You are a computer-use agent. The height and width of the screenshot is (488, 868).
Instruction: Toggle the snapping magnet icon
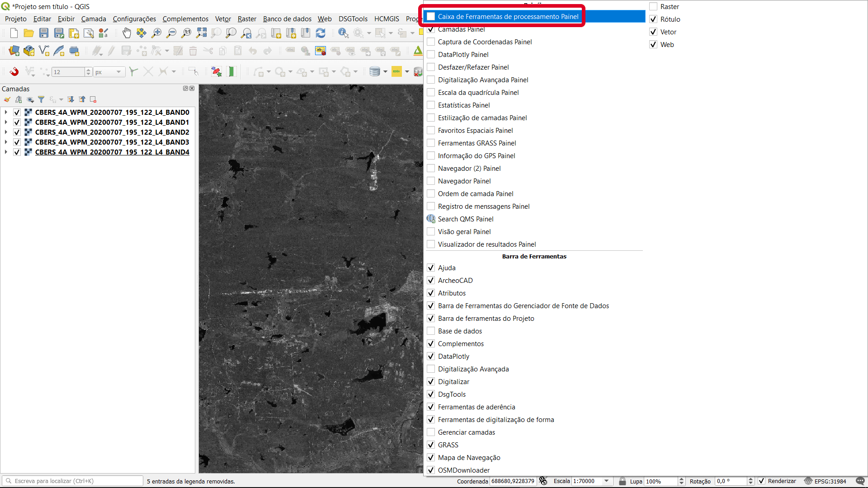(x=14, y=71)
